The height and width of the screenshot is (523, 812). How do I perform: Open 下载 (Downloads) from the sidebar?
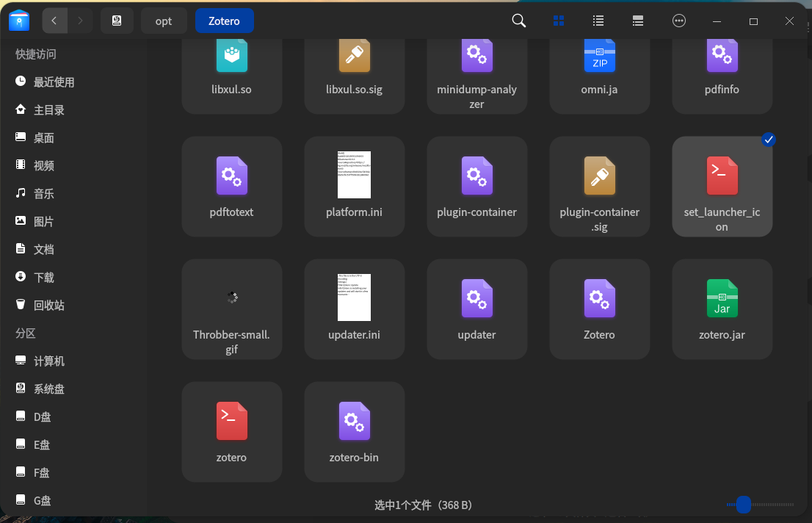tap(42, 277)
